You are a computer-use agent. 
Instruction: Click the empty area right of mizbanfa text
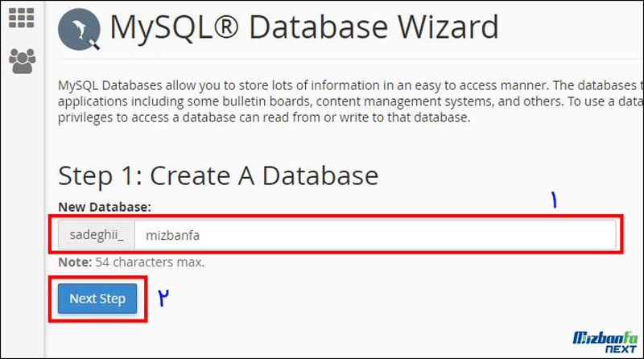407,235
